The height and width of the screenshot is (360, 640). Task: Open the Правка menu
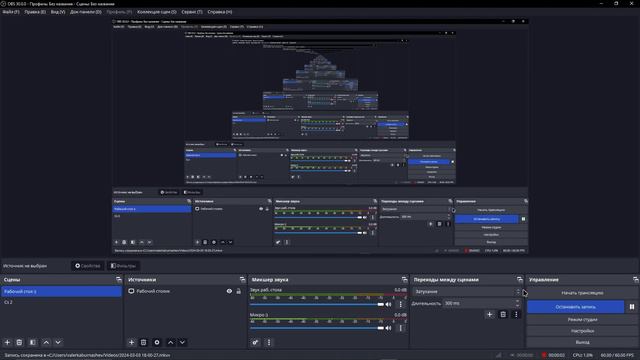coord(35,12)
